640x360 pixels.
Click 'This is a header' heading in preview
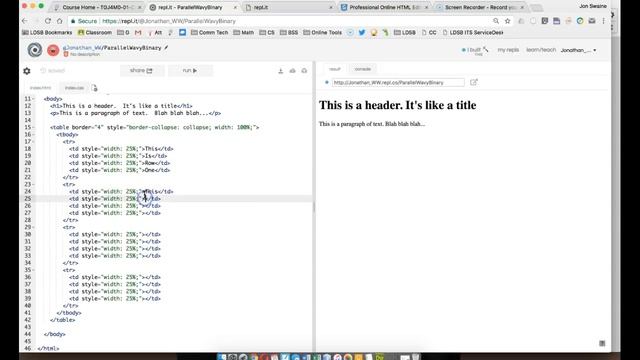398,105
